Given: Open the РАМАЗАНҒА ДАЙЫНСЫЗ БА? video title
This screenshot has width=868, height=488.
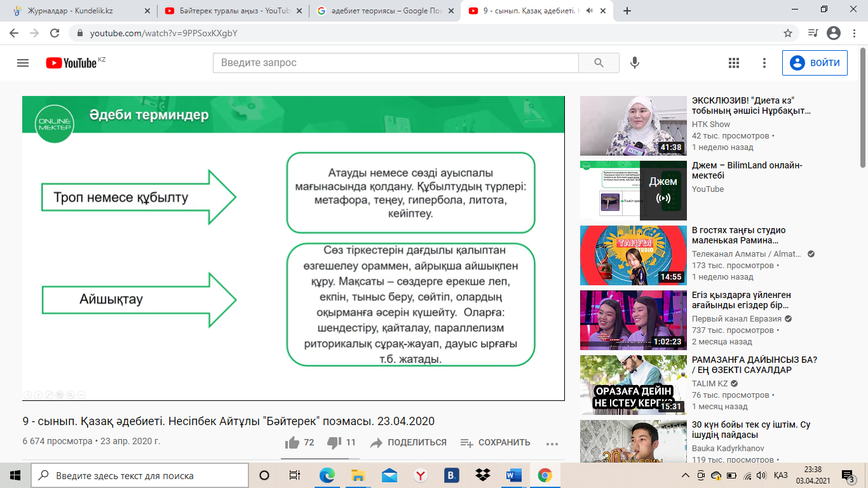Looking at the screenshot, I should tap(755, 365).
